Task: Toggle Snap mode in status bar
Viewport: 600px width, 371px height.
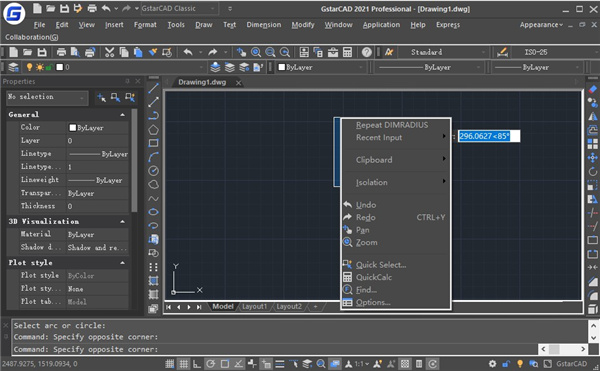Action: (x=170, y=364)
